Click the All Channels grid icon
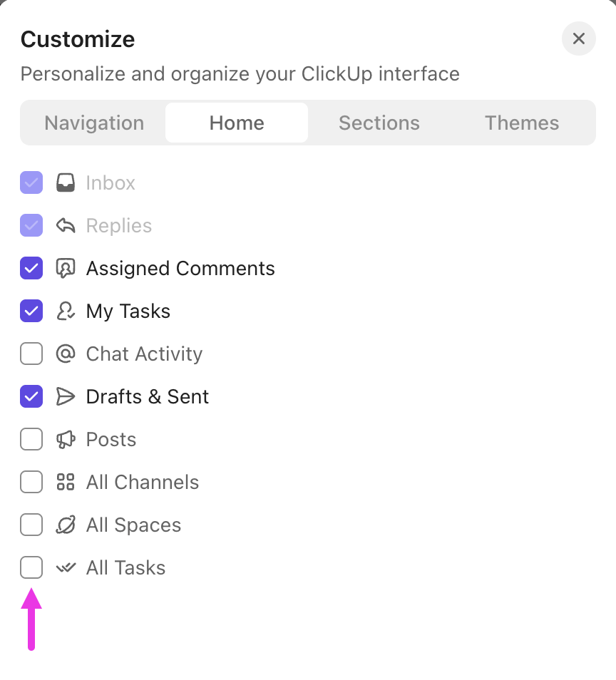616x680 pixels. tap(66, 482)
